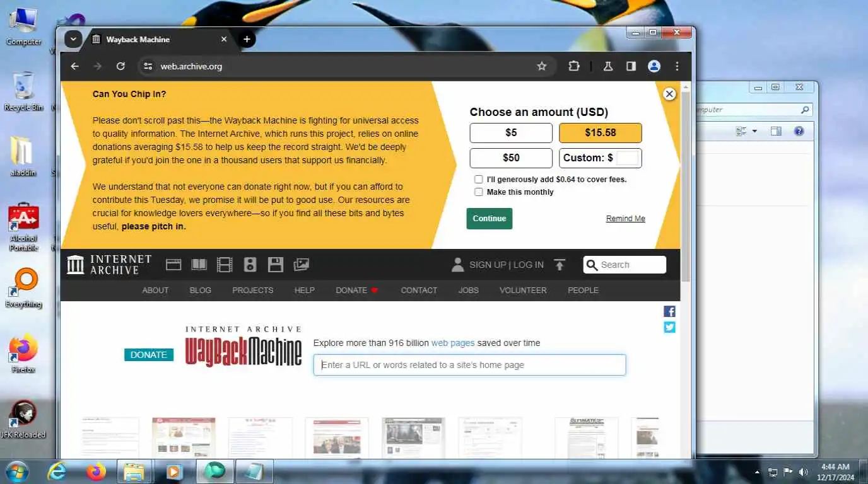Open the second site thumbnail preview
The width and height of the screenshot is (868, 484).
(184, 438)
